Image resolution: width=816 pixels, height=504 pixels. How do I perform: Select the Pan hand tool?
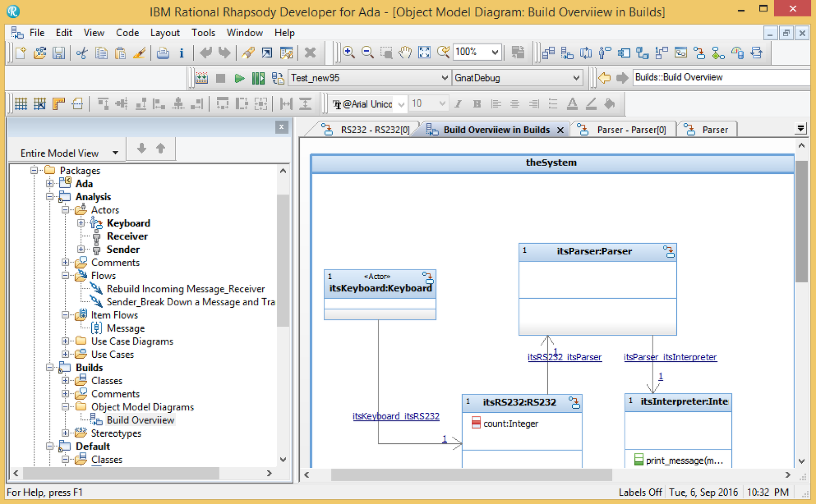point(405,52)
